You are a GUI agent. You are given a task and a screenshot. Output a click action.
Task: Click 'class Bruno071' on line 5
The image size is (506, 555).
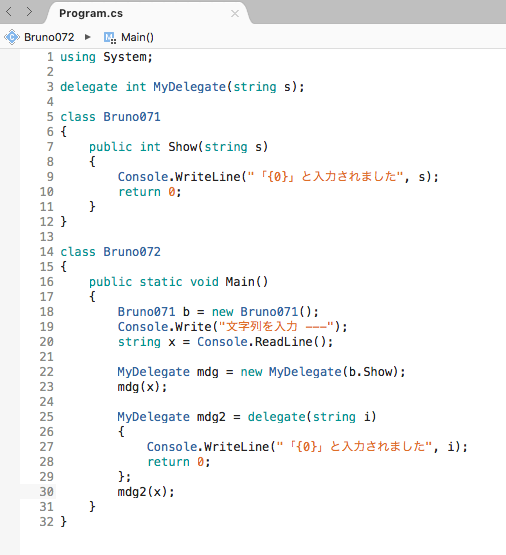click(x=110, y=117)
